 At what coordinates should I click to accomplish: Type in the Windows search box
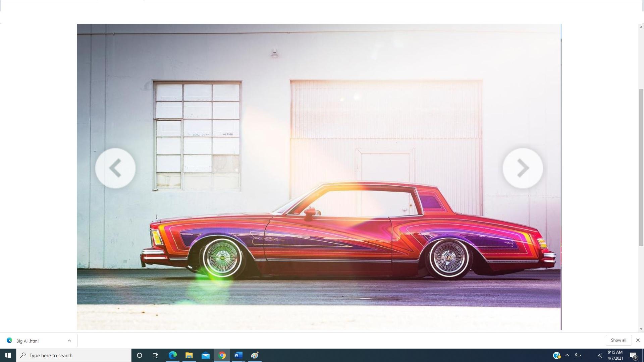tap(74, 355)
